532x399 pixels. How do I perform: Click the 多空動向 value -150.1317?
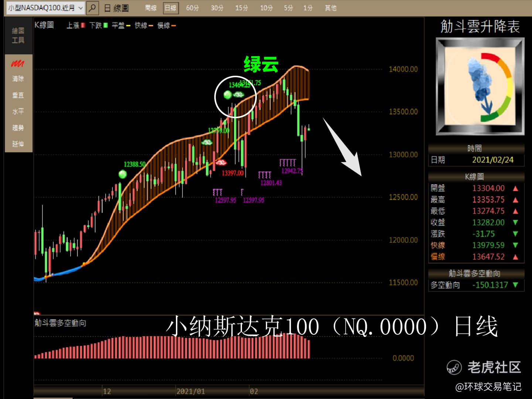[x=490, y=285]
